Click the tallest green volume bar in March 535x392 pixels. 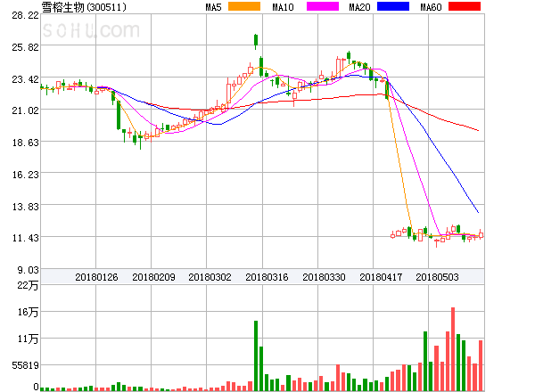pos(256,355)
